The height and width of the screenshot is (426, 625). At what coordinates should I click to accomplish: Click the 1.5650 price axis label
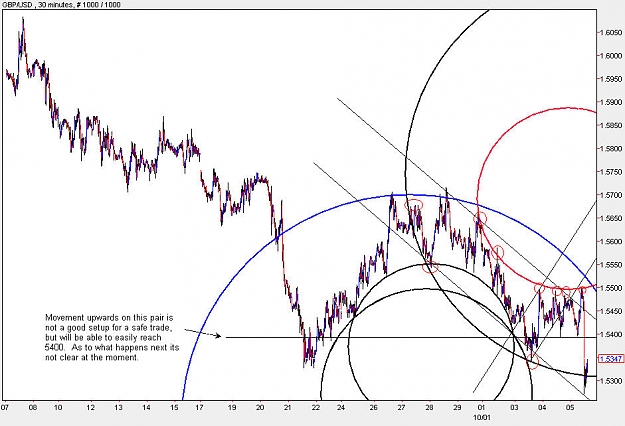(x=611, y=218)
